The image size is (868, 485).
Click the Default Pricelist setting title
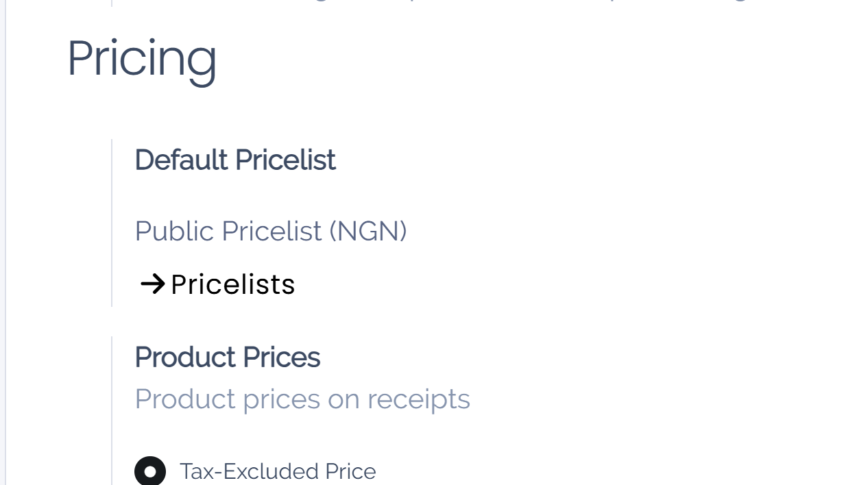click(235, 160)
